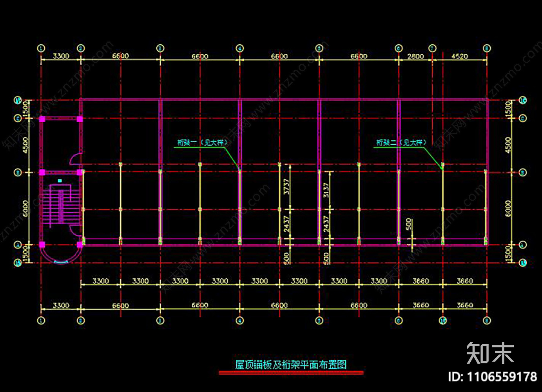Click axis bubble A on the left side

pos(18,245)
